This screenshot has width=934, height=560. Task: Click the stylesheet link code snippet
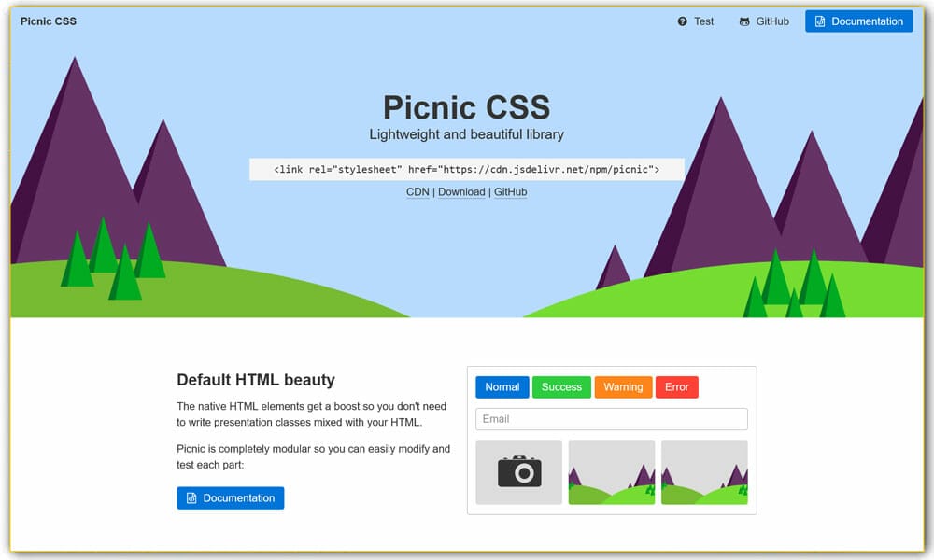466,169
